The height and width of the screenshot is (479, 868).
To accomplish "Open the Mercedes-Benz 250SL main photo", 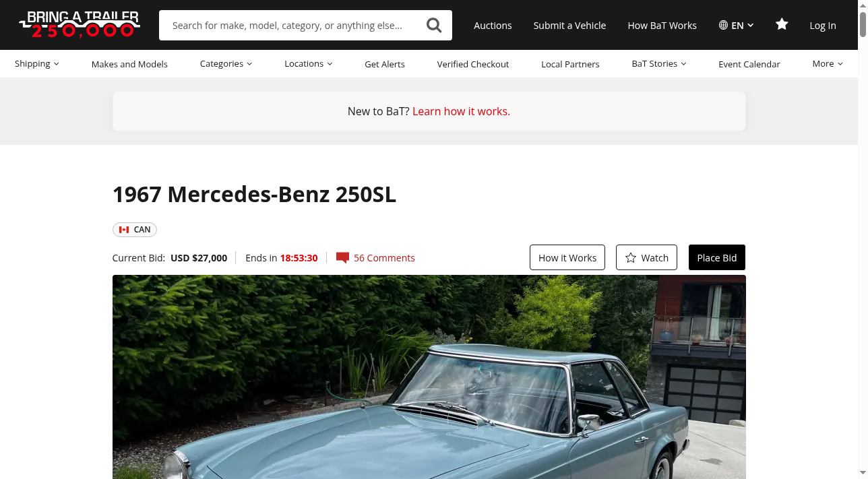I will (429, 377).
